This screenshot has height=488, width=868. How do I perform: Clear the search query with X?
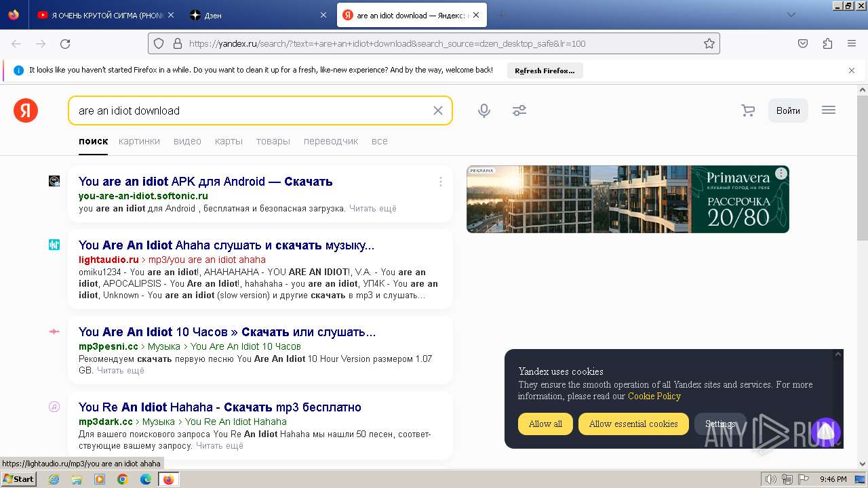pyautogui.click(x=438, y=110)
